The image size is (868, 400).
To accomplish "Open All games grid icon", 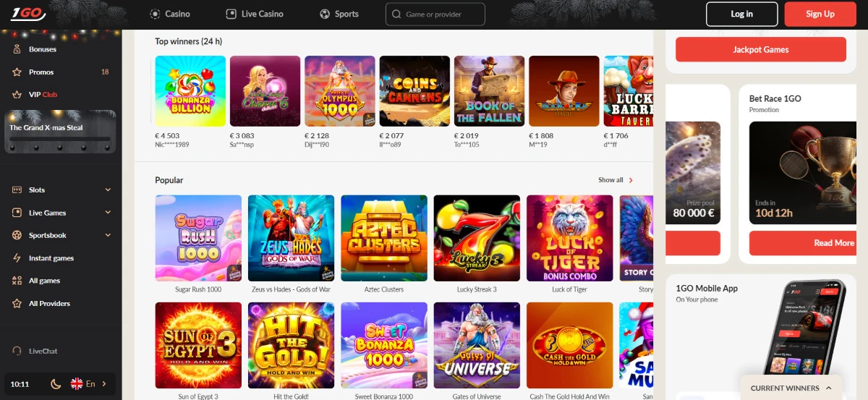I will [x=17, y=281].
